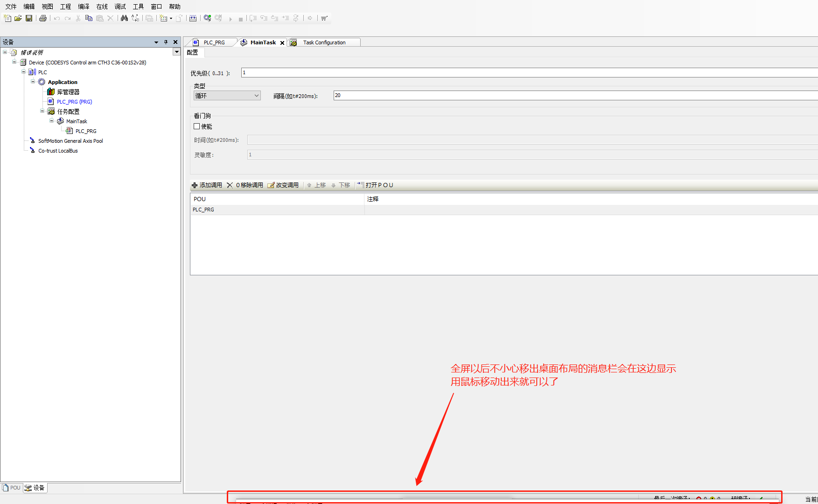The width and height of the screenshot is (818, 504).
Task: Click the Login gear icon
Action: click(207, 18)
